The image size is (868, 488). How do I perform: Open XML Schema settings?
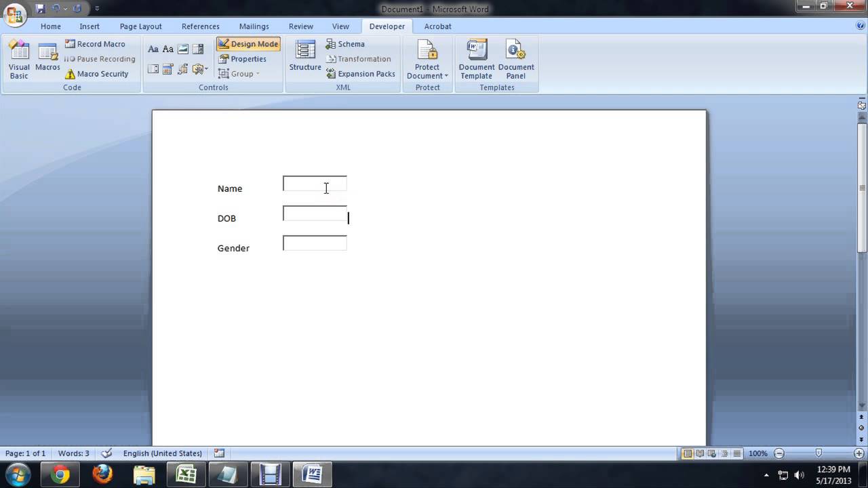[345, 44]
